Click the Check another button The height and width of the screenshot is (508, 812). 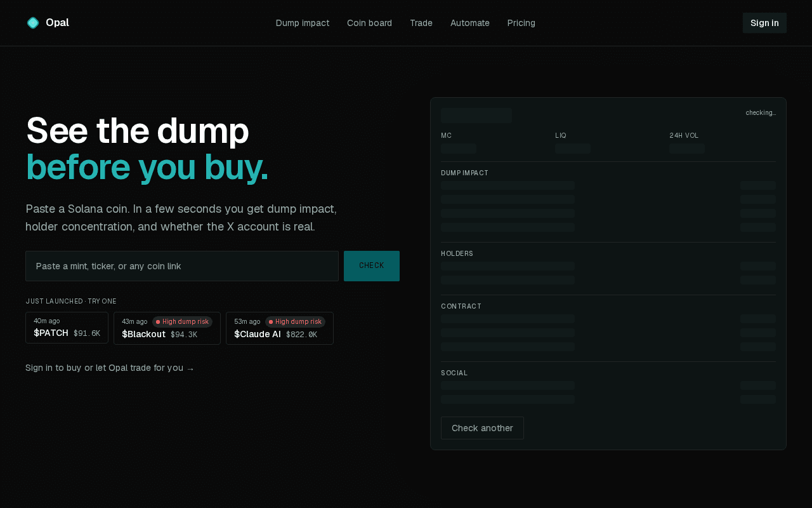click(482, 428)
